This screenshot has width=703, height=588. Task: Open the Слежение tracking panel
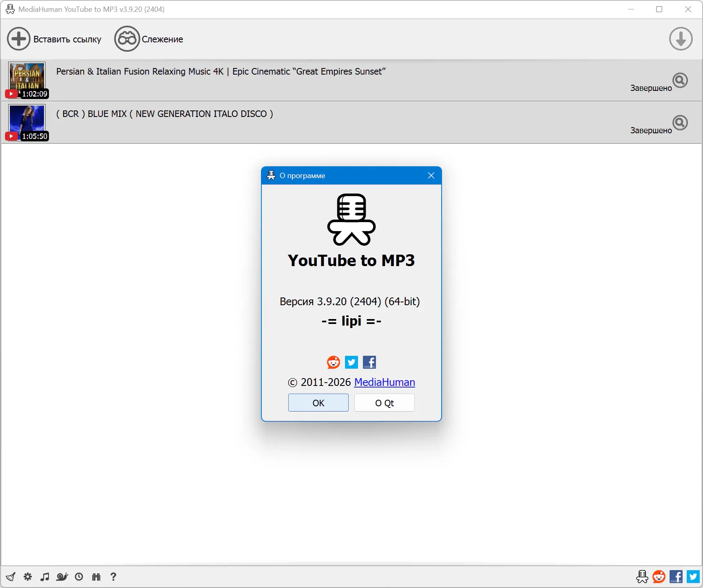pyautogui.click(x=149, y=39)
